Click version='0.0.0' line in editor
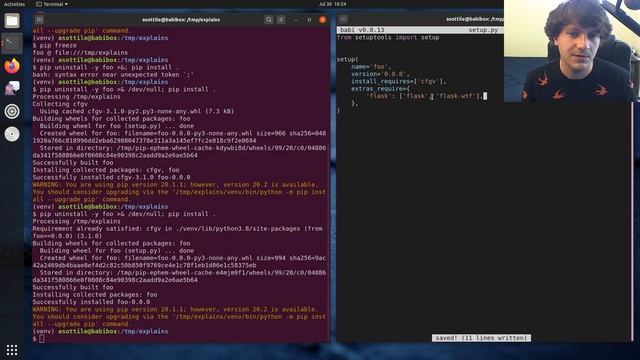 point(380,74)
